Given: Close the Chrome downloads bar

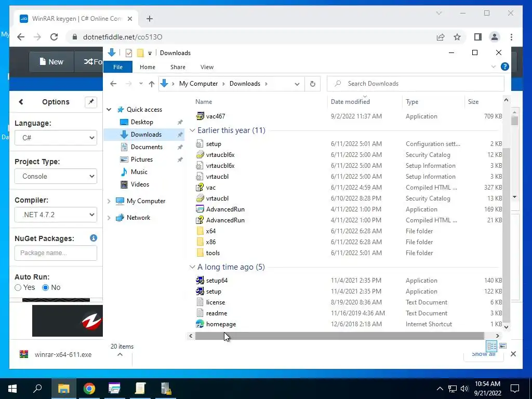Looking at the screenshot, I should tap(513, 354).
